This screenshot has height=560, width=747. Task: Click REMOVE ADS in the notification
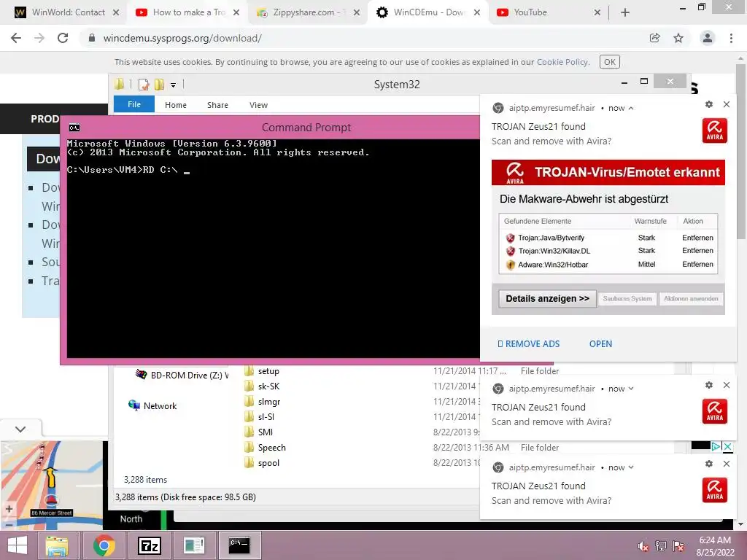point(529,344)
